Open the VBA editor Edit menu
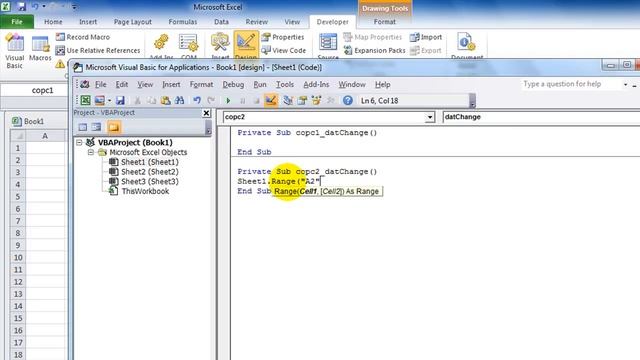Image resolution: width=640 pixels, height=360 pixels. click(x=122, y=84)
